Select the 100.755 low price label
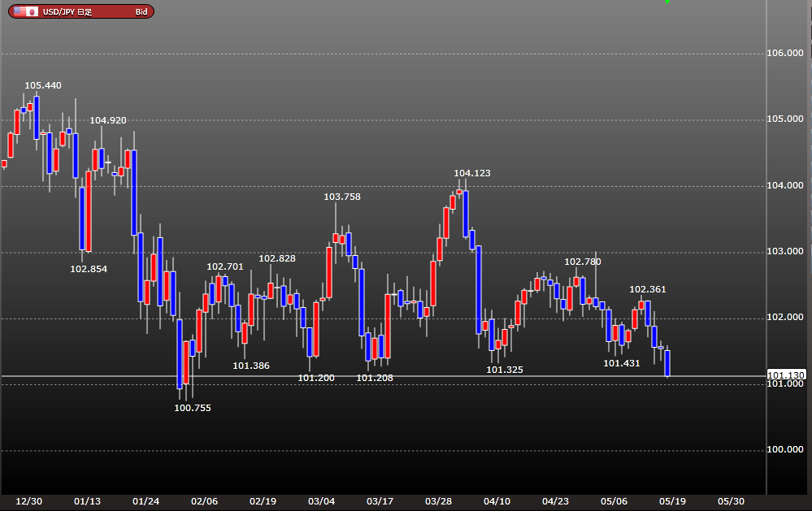The width and height of the screenshot is (812, 511). pyautogui.click(x=193, y=408)
